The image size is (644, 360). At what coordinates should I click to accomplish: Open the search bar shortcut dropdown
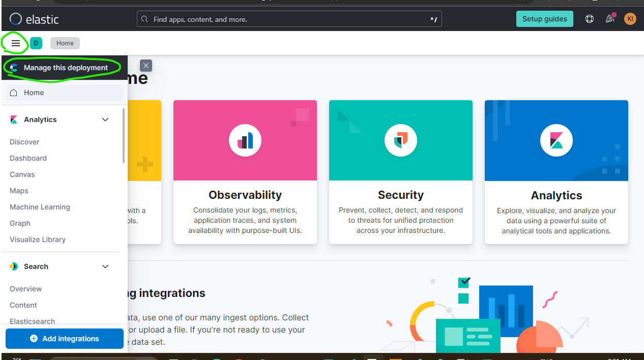pos(433,19)
